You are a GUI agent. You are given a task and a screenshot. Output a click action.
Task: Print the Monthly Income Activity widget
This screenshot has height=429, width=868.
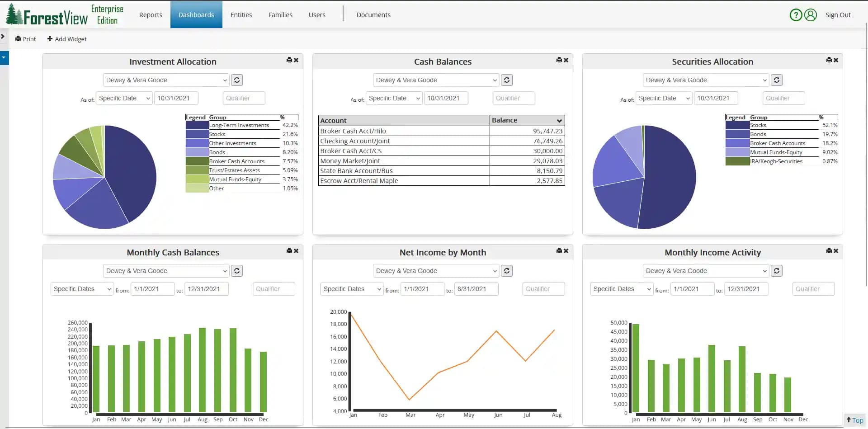[x=829, y=250]
